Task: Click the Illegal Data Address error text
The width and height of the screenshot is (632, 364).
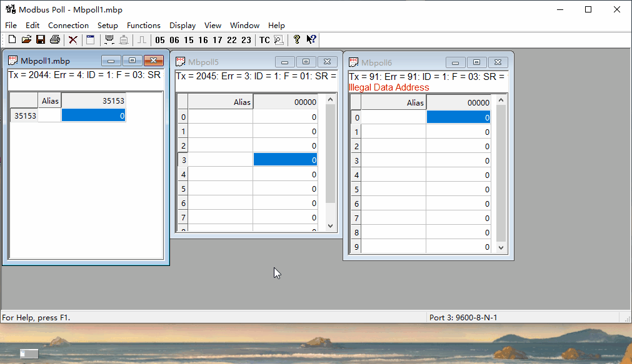Action: pyautogui.click(x=389, y=87)
